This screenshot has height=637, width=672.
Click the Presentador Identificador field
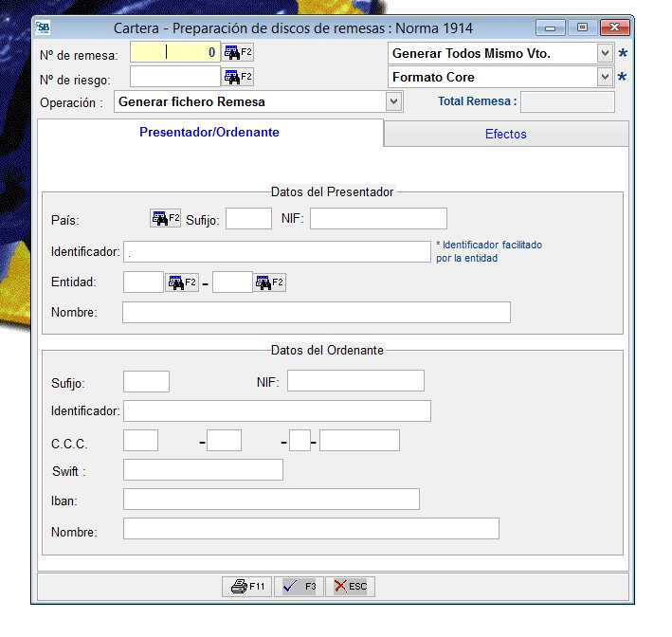pos(277,251)
